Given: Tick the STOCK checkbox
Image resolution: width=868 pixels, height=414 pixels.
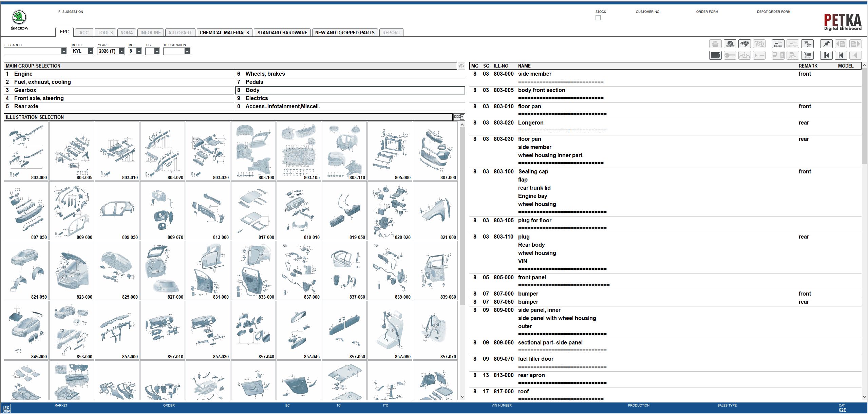Looking at the screenshot, I should (x=598, y=18).
